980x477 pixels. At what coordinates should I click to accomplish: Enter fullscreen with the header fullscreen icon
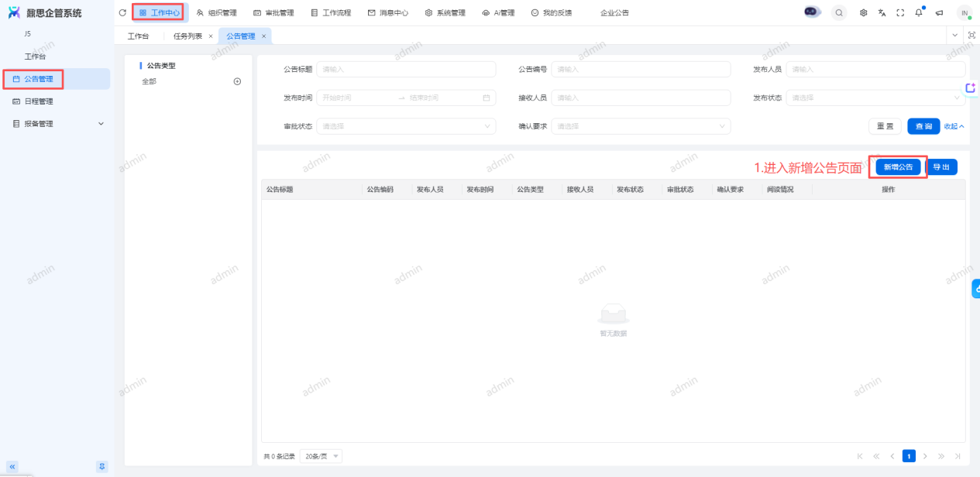click(900, 13)
